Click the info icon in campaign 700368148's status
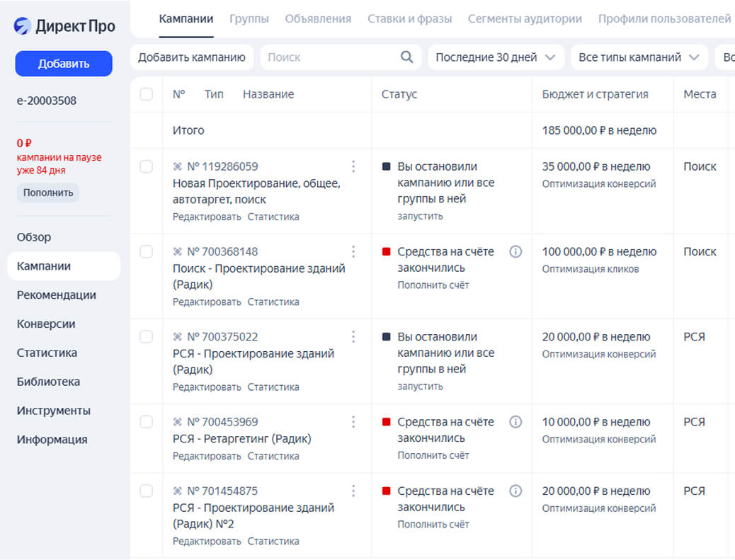The image size is (735, 560). click(x=515, y=251)
